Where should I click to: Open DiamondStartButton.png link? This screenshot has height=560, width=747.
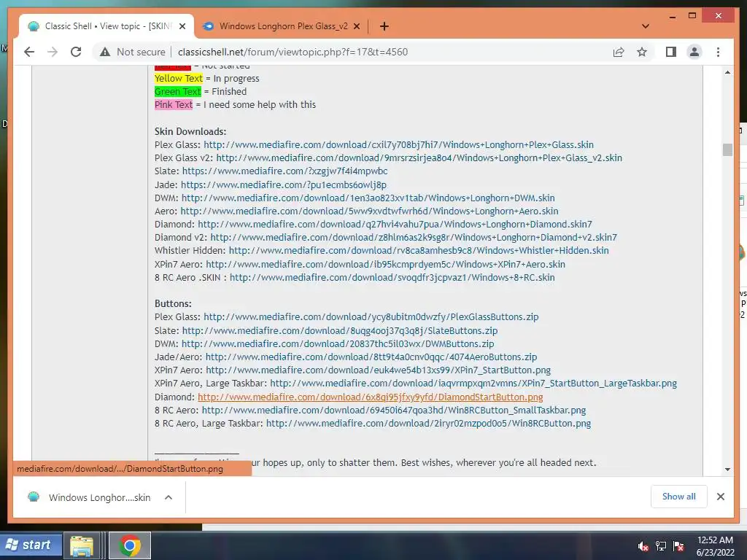tap(370, 397)
